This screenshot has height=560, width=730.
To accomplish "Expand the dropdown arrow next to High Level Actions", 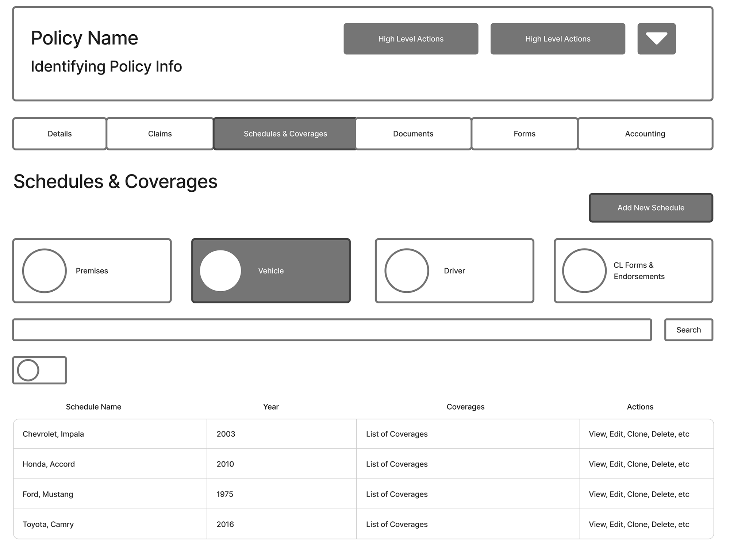I will coord(656,39).
